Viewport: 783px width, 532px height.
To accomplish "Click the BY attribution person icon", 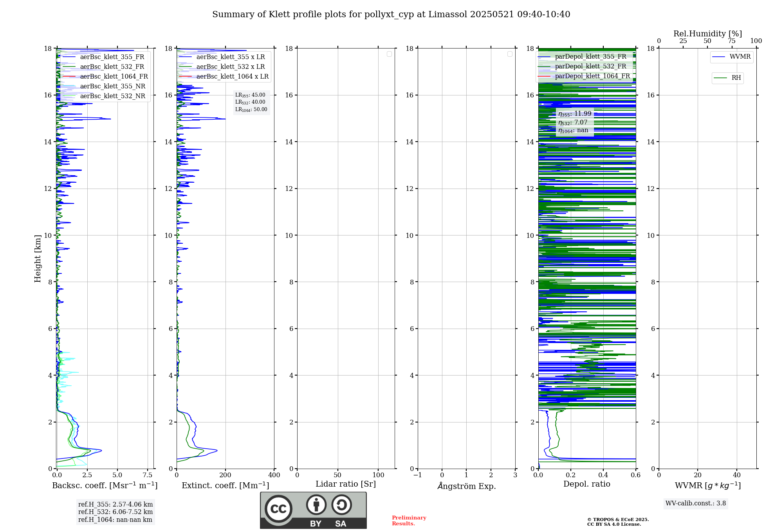I will 316,505.
